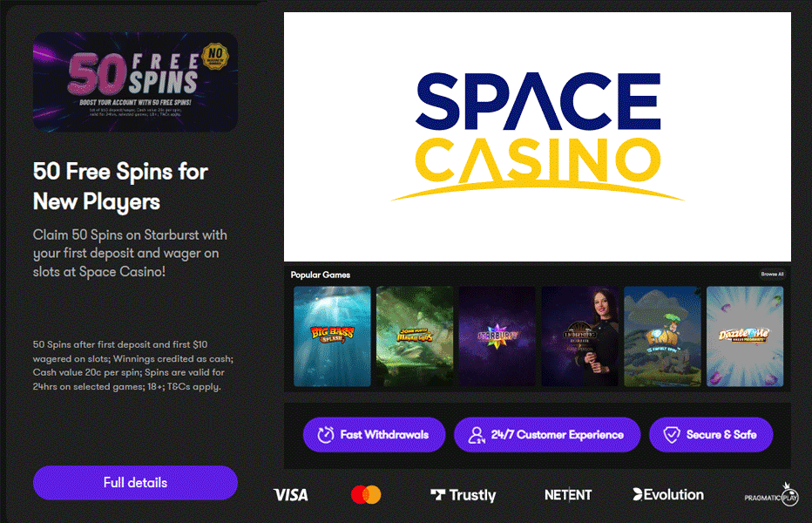Open the Full details button
The image size is (812, 523).
pos(135,483)
